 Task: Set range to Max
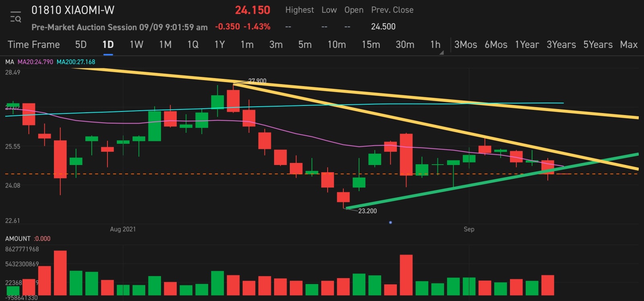tap(629, 45)
